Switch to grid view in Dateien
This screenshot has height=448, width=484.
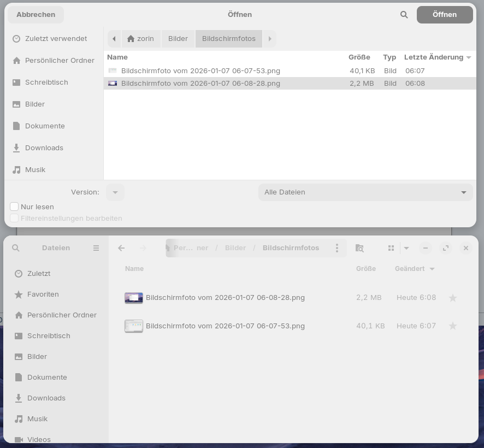tap(391, 248)
